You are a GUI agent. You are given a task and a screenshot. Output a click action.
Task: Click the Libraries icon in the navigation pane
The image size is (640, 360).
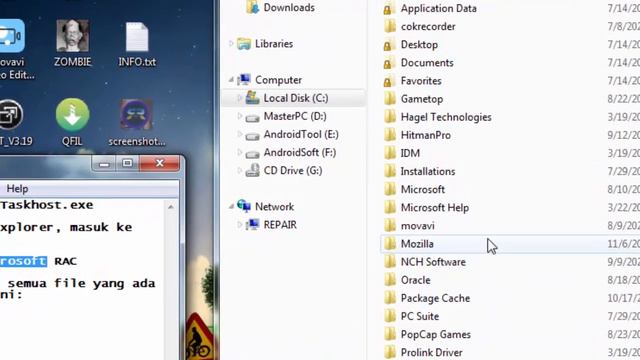[244, 44]
